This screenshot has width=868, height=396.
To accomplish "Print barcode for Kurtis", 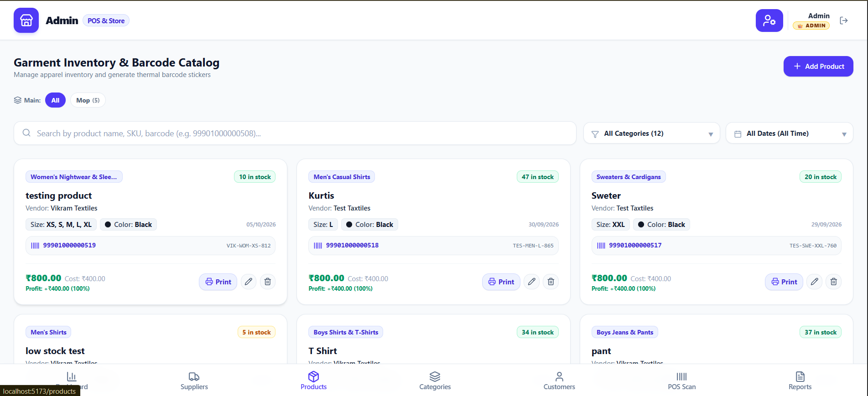I will click(x=501, y=282).
